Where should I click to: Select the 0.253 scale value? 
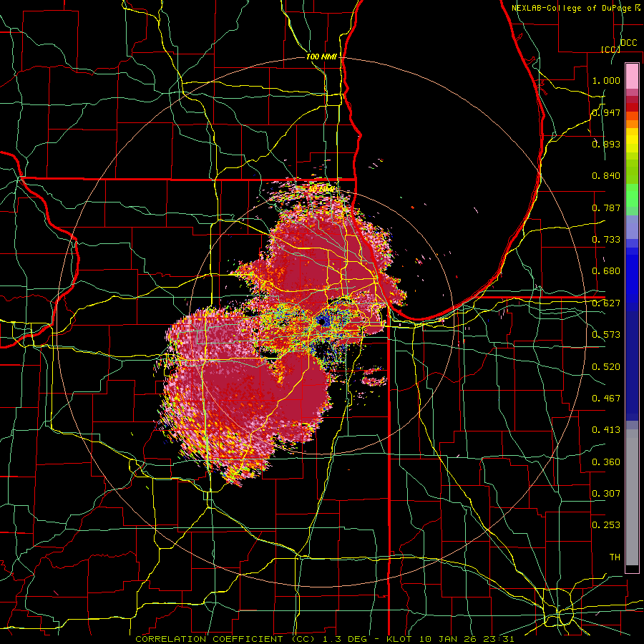pos(606,525)
